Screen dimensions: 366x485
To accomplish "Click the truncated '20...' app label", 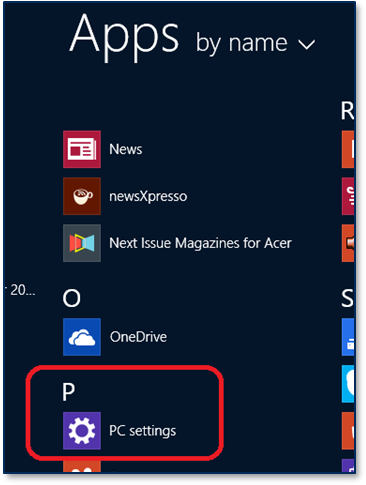I will coord(20,290).
